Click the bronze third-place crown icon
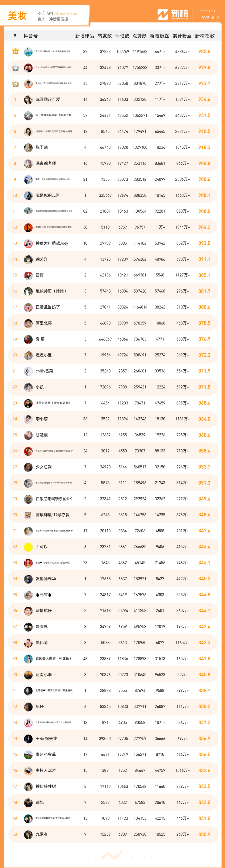The image size is (225, 868). [15, 84]
